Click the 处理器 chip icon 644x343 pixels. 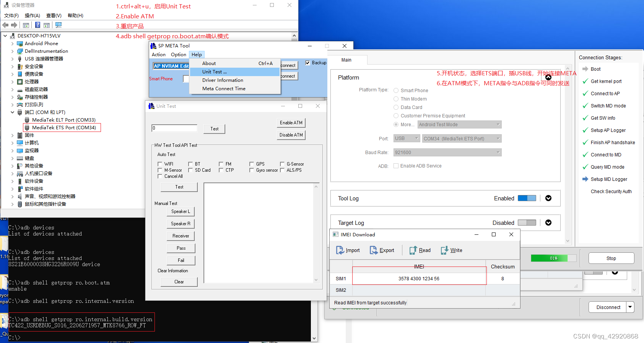[x=20, y=82]
